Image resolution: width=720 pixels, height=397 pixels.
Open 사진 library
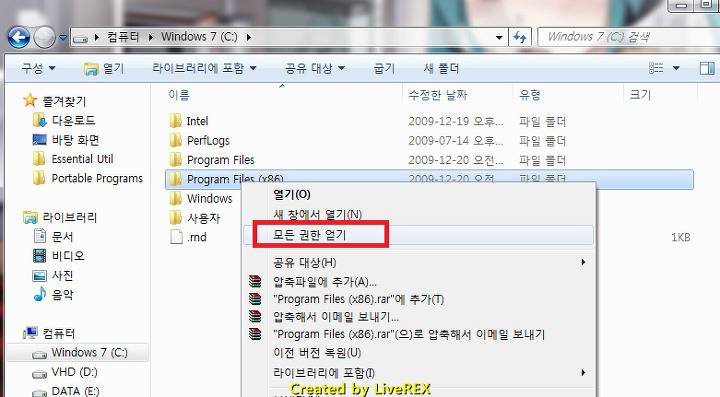(x=62, y=275)
